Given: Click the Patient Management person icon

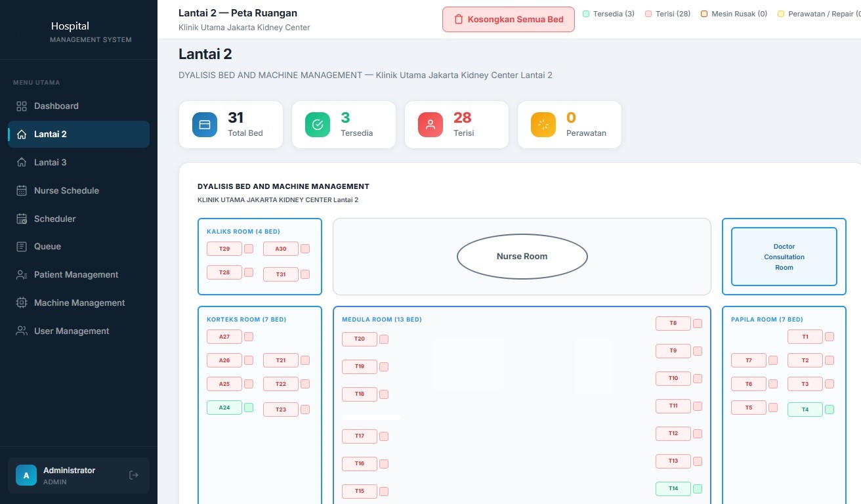Looking at the screenshot, I should [22, 275].
